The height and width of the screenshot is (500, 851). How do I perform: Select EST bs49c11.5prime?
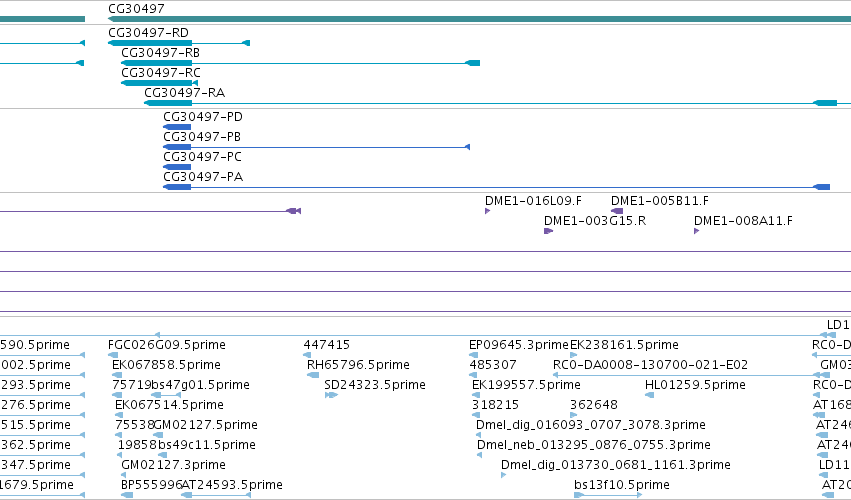[207, 445]
